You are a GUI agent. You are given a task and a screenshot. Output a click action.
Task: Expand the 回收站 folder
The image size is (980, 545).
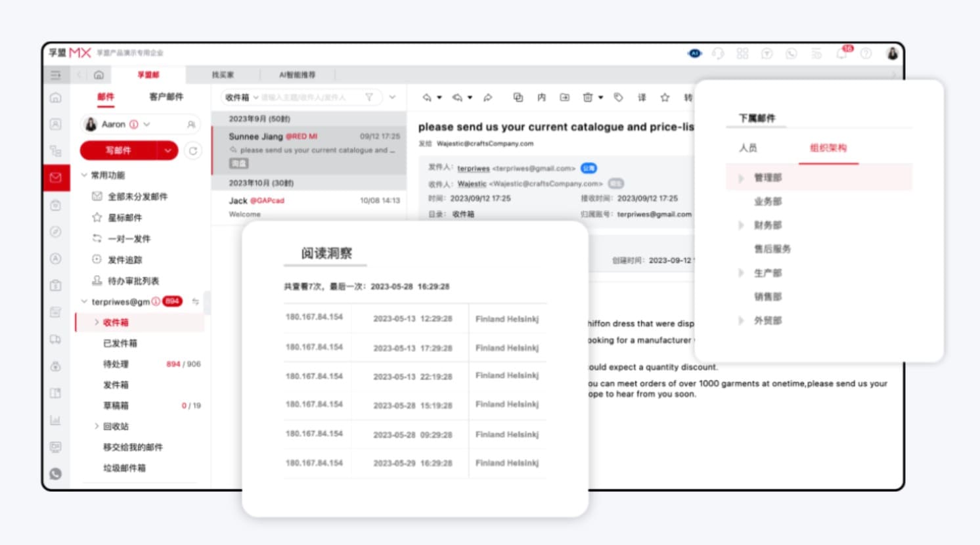tap(97, 426)
